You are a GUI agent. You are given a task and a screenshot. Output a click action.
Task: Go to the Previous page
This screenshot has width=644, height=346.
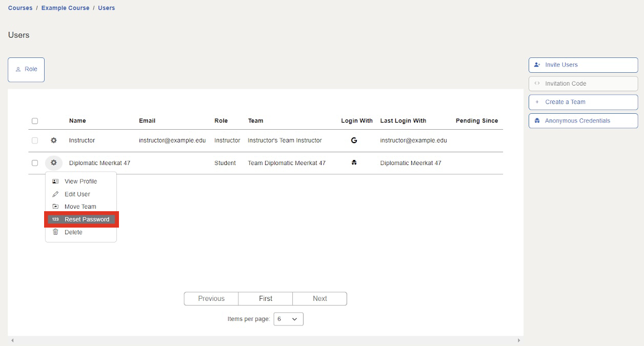pyautogui.click(x=211, y=299)
